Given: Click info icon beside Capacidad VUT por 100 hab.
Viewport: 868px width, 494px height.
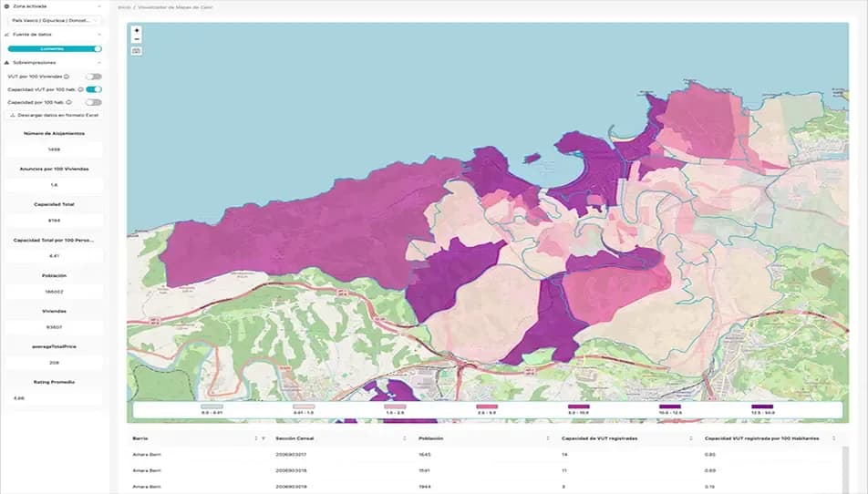Looking at the screenshot, I should [x=81, y=89].
